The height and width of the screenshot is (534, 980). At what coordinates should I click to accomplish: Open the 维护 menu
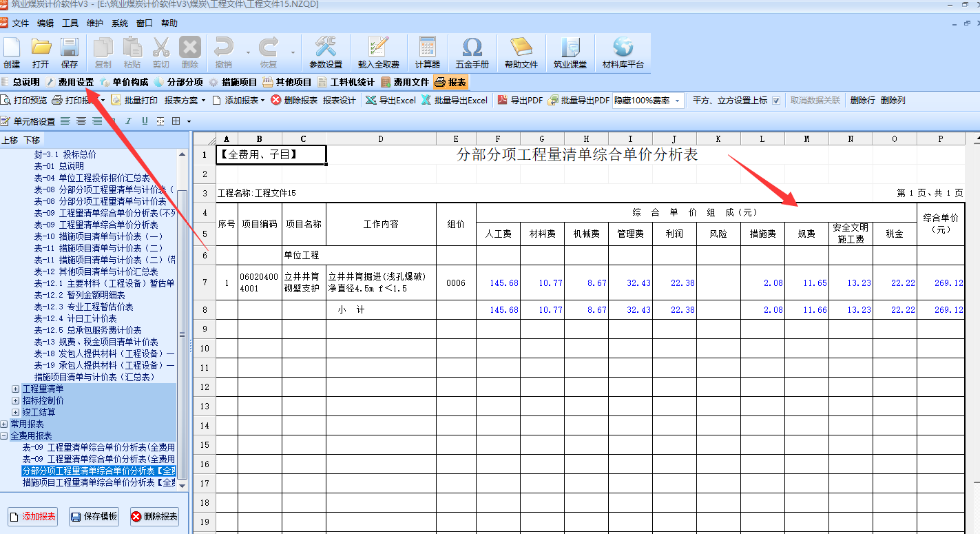click(x=95, y=23)
